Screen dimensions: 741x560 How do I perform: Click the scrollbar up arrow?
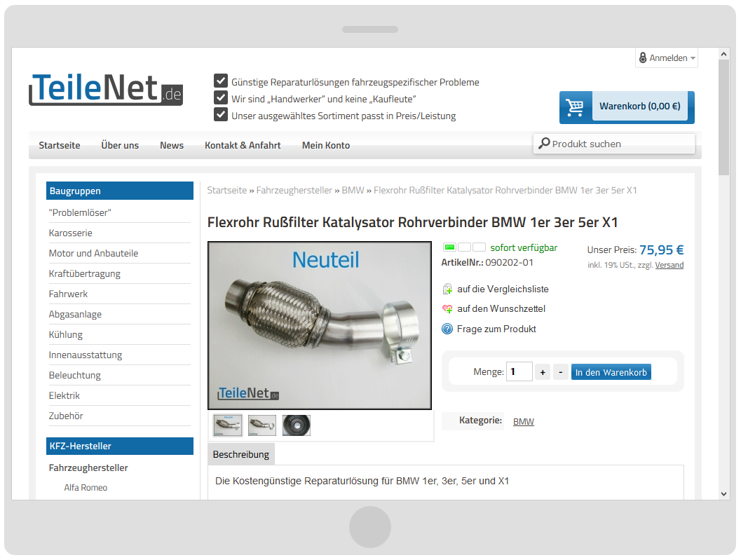[x=723, y=55]
